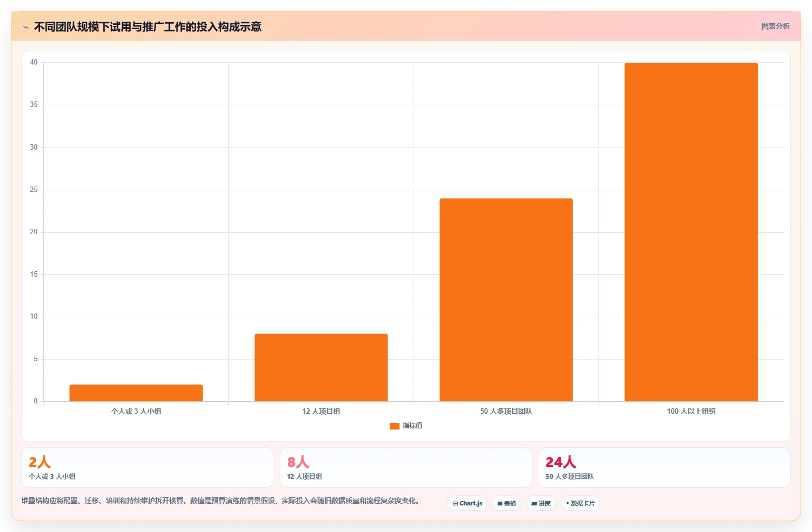The image size is (812, 532).
Task: Click the y-axis value 15
Action: 34,274
